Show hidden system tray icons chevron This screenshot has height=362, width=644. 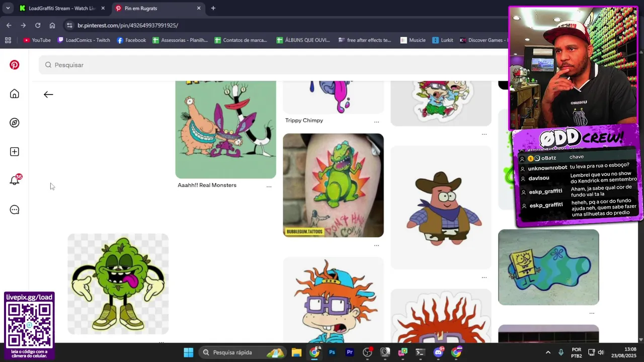548,352
